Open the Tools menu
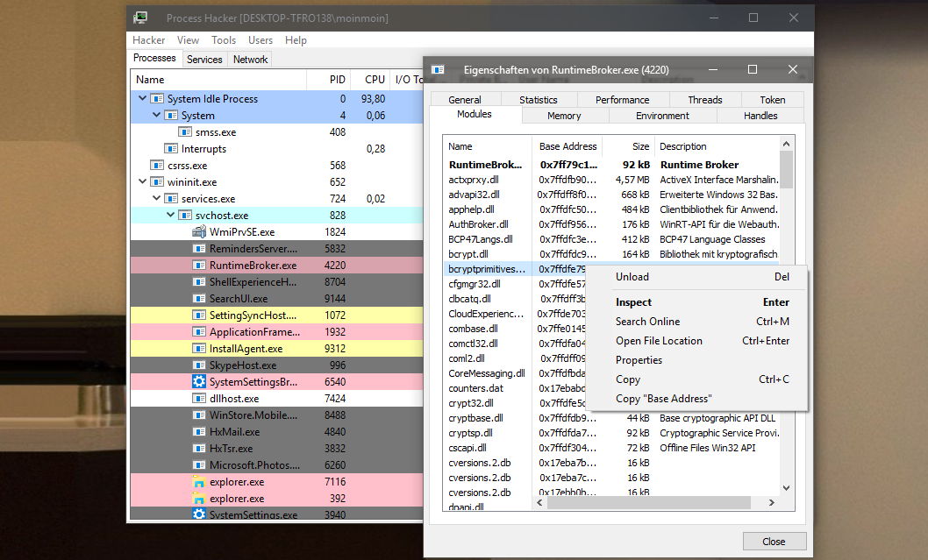 coord(224,40)
